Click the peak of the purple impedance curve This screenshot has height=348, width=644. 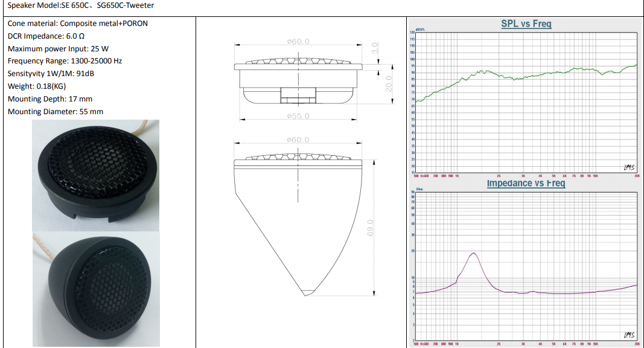(x=474, y=253)
